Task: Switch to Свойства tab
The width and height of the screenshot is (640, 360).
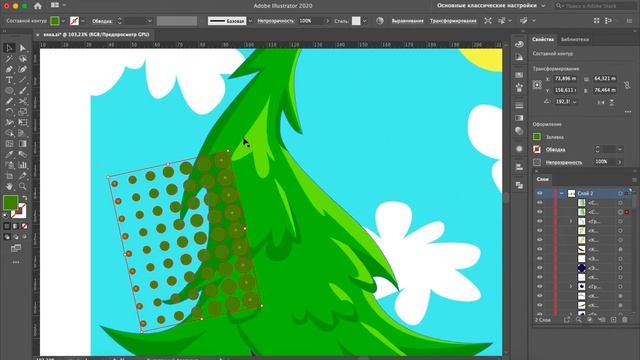Action: click(543, 39)
